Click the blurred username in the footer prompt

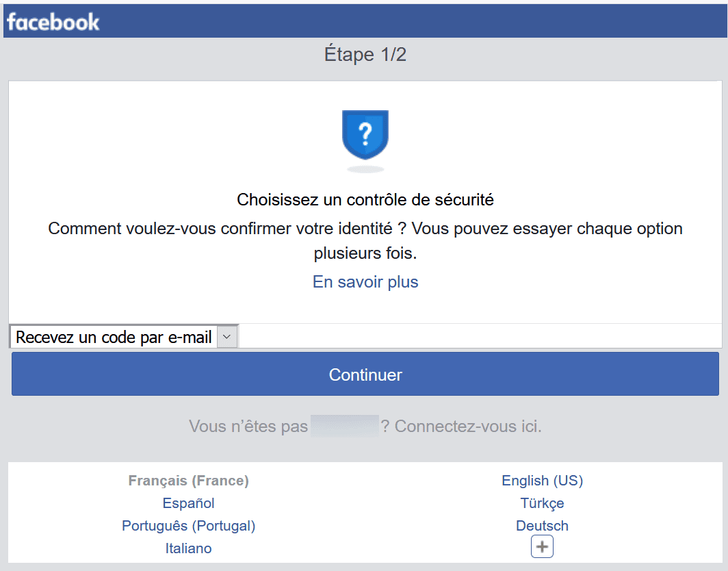(x=345, y=426)
